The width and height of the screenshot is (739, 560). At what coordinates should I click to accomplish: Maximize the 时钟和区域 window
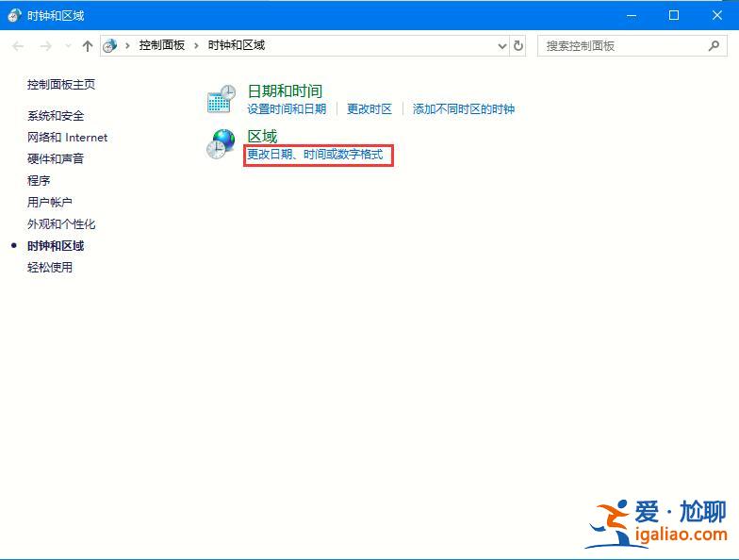tap(674, 15)
